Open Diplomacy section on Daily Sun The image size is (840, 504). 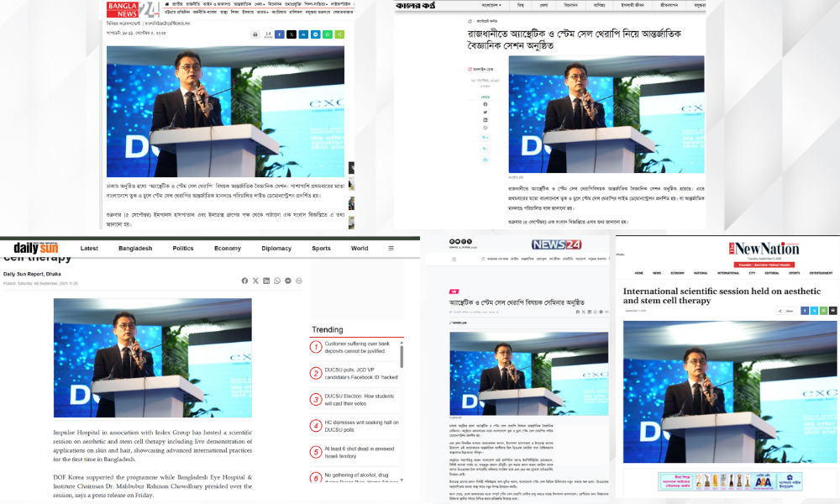pos(276,249)
